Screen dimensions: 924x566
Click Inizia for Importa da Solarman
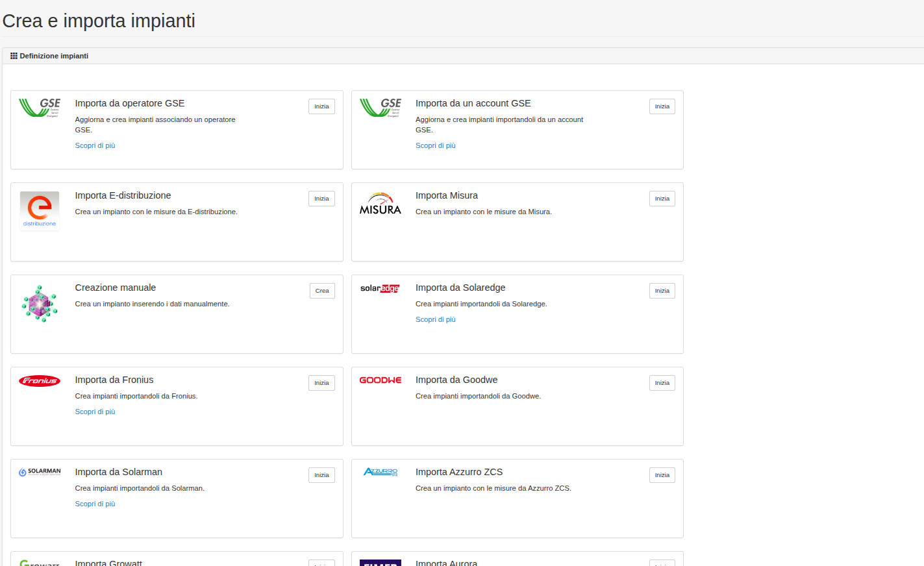321,475
